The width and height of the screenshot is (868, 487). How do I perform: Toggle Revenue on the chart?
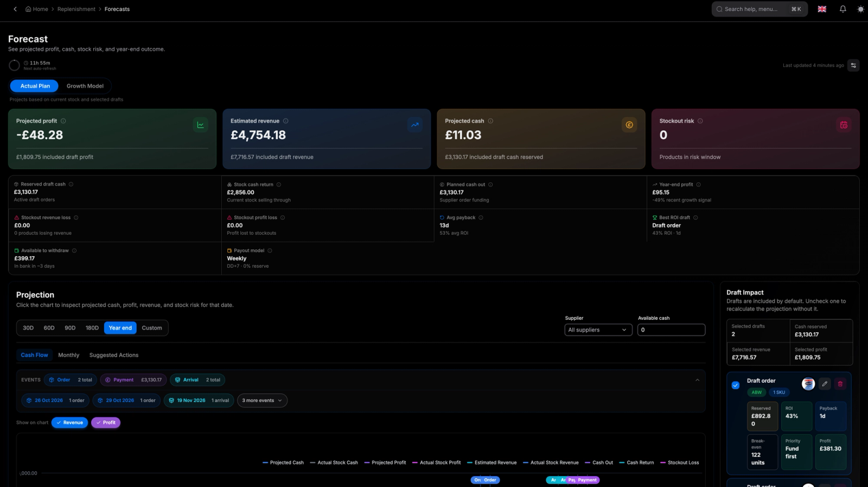click(x=69, y=422)
